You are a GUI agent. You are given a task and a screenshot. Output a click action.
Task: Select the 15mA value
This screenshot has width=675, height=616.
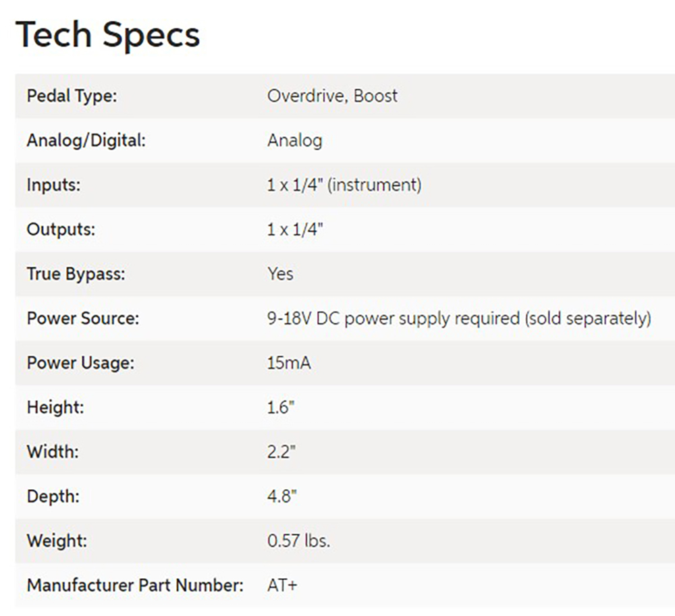click(x=289, y=363)
